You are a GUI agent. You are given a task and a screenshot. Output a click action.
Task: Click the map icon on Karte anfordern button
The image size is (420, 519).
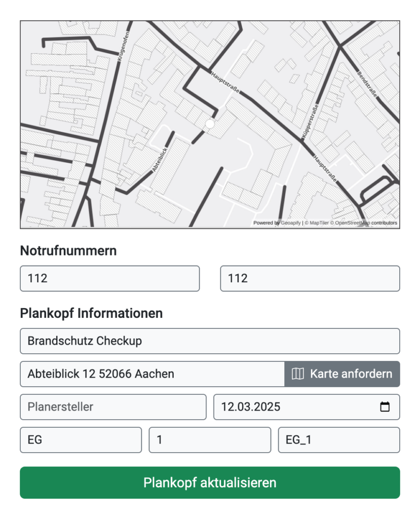[298, 374]
